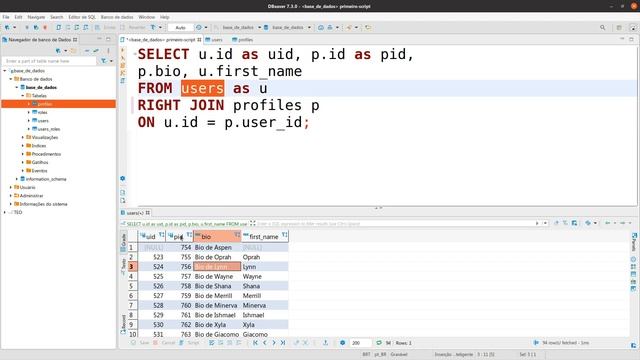Switch results to Grade view
640x360 pixels.
[x=123, y=242]
